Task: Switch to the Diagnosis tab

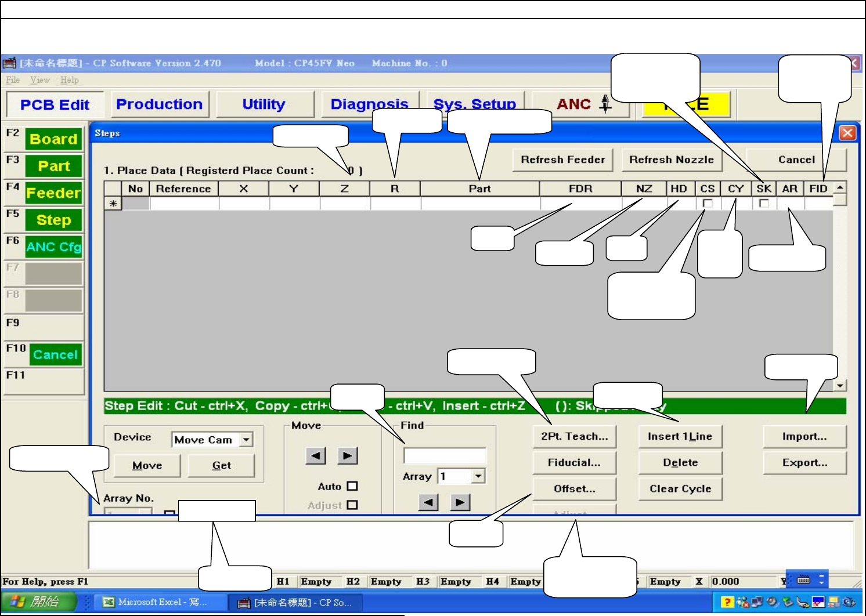Action: (370, 104)
